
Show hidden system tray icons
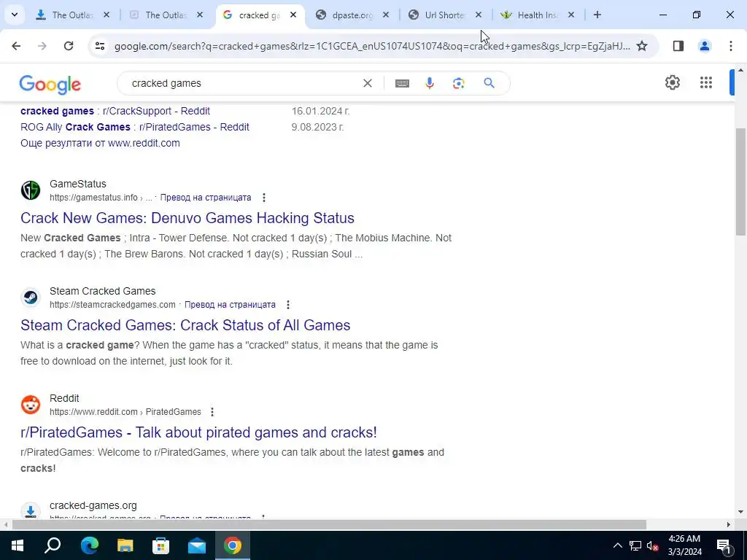617,545
